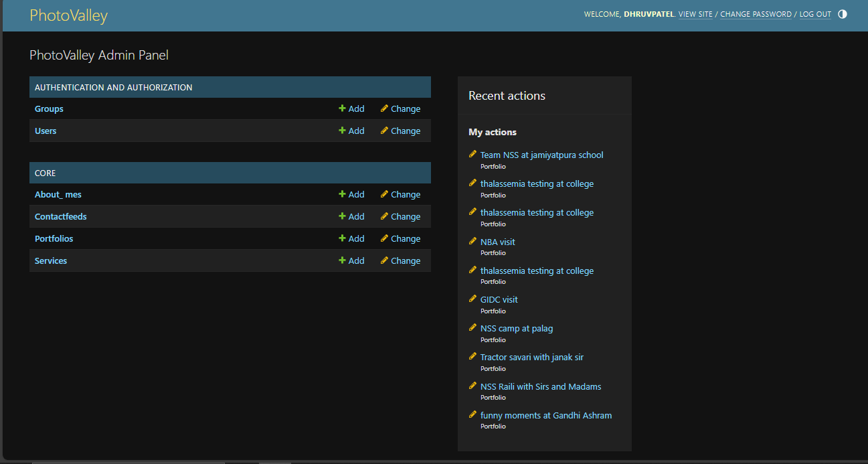Click the View Site link

[x=695, y=14]
